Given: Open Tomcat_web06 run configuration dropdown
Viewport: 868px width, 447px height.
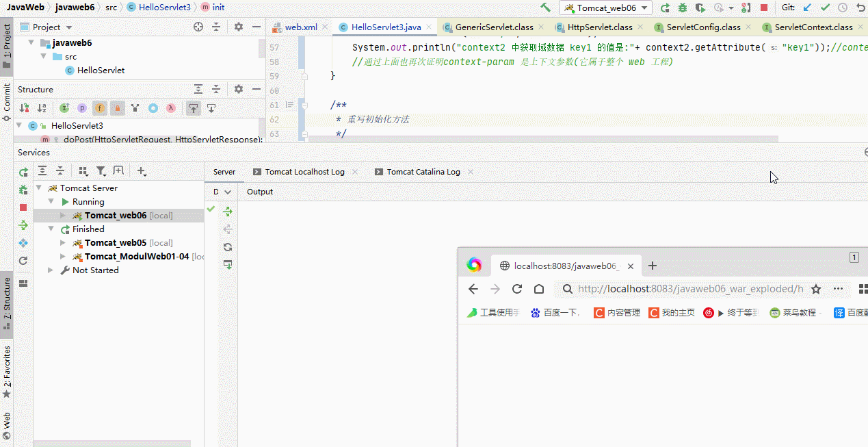Looking at the screenshot, I should pyautogui.click(x=605, y=8).
